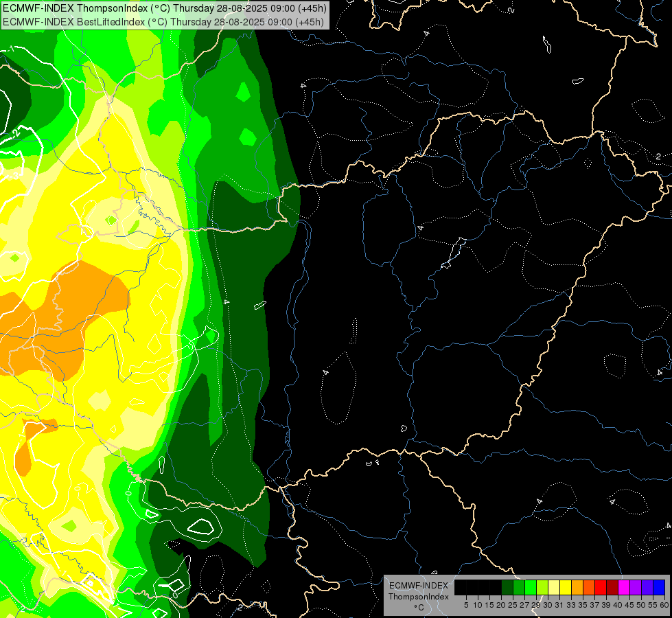Select the pale yellow 30–31 legend swatch
Viewport: 672px width, 618px height.
554,587
